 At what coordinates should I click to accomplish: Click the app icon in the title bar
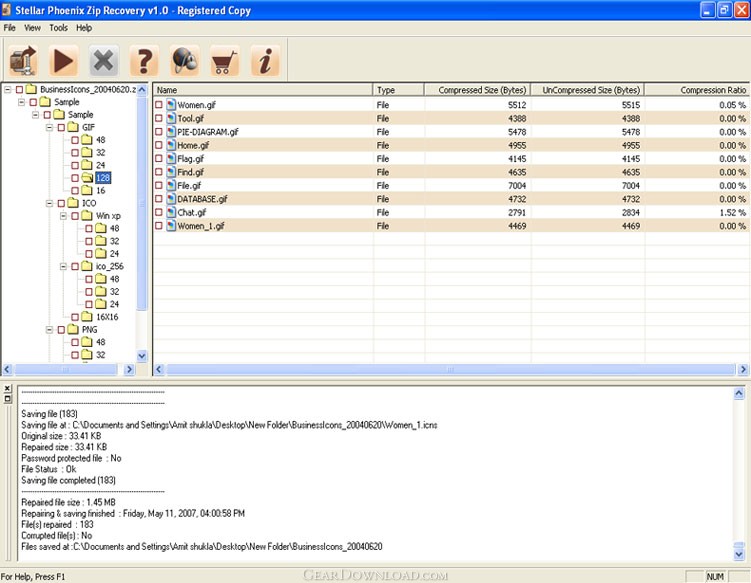[x=7, y=10]
